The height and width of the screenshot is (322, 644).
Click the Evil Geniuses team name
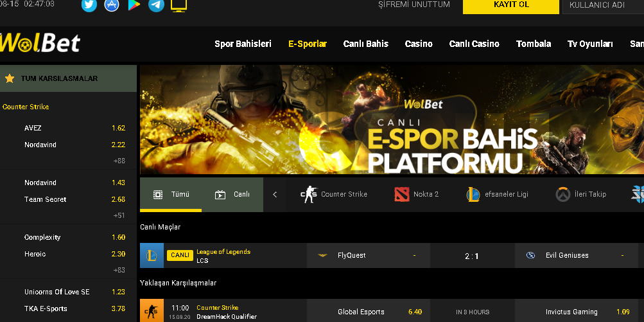567,255
